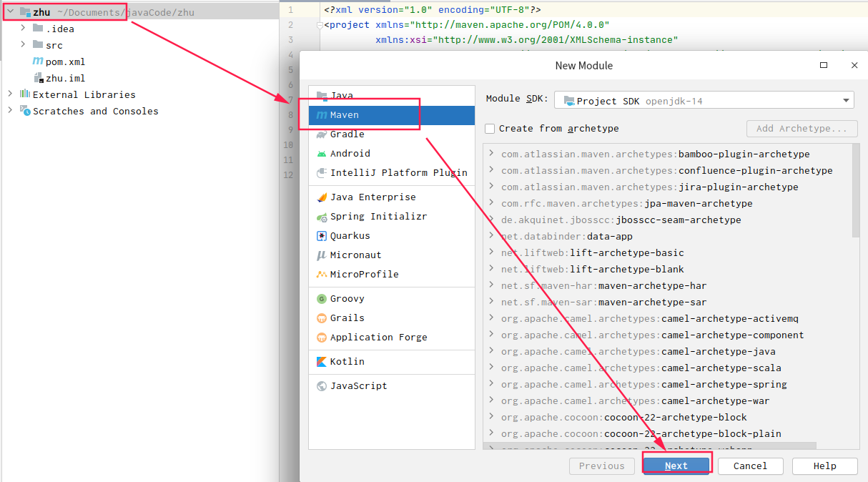Image resolution: width=868 pixels, height=482 pixels.
Task: Select jira-plugin-archetype row
Action: (668, 187)
